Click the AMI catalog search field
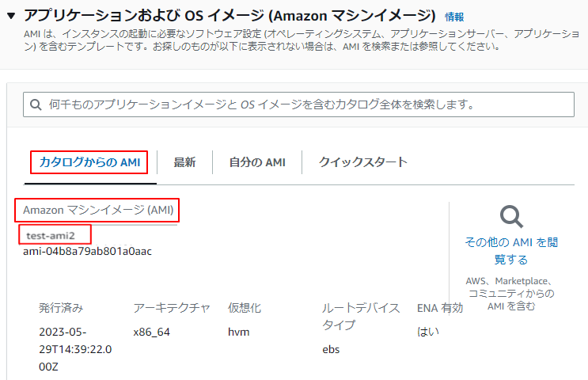 click(x=301, y=104)
